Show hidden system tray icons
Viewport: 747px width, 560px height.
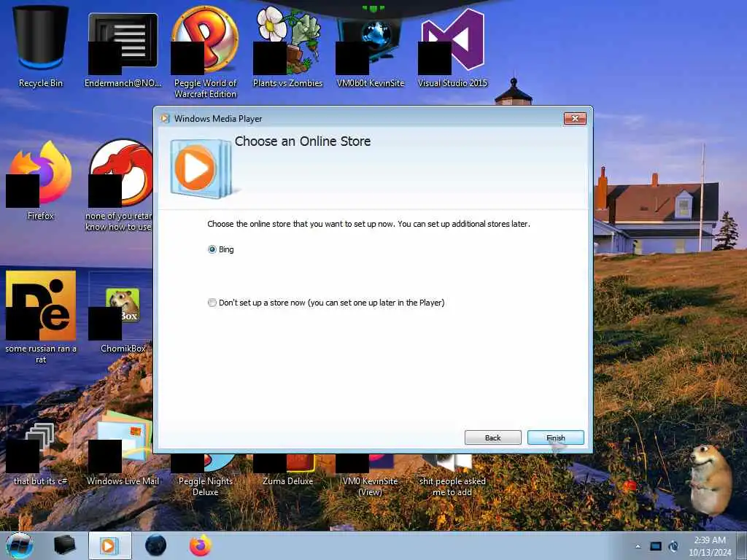pyautogui.click(x=638, y=546)
